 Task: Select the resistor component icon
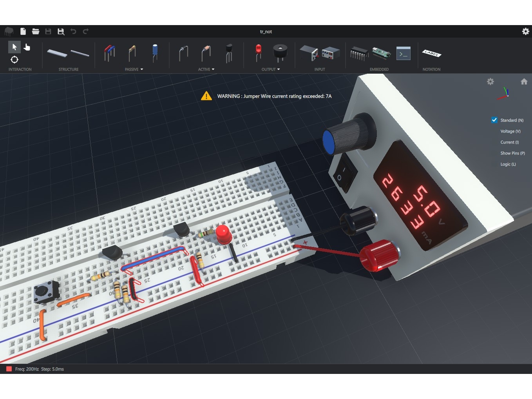(x=132, y=53)
